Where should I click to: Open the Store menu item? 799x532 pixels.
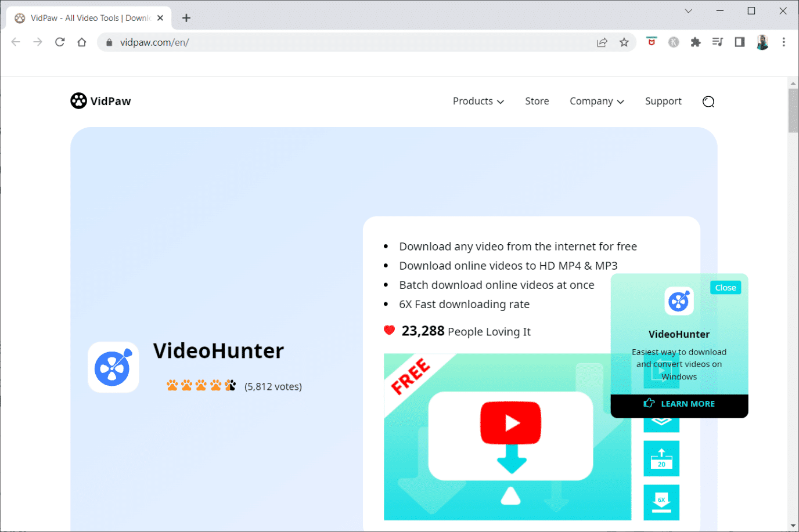[537, 101]
